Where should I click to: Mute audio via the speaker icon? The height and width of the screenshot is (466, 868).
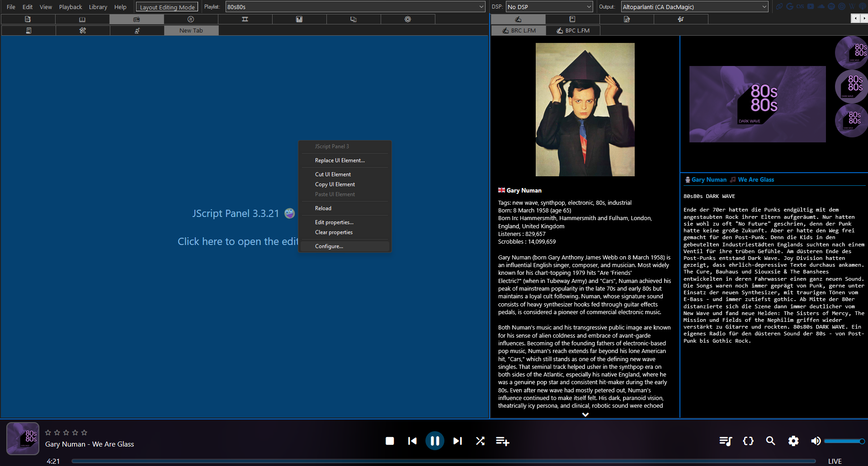[816, 441]
